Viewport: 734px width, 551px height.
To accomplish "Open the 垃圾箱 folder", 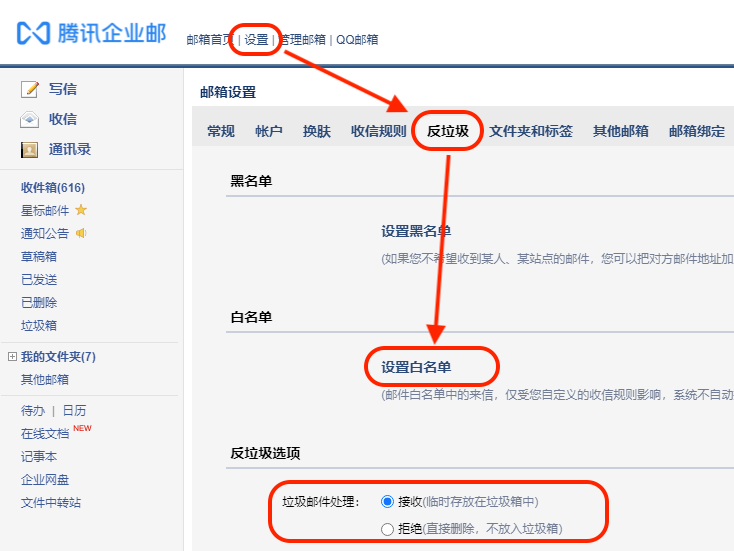I will 39,325.
